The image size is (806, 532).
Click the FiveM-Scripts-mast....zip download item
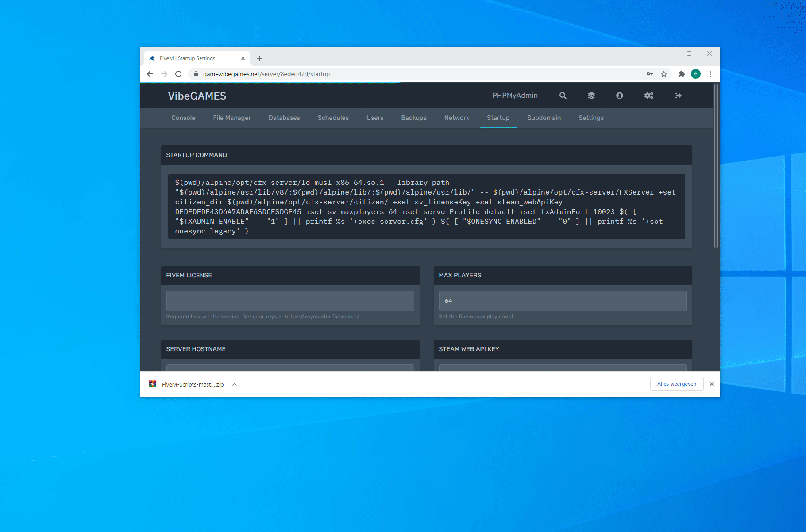click(x=193, y=384)
